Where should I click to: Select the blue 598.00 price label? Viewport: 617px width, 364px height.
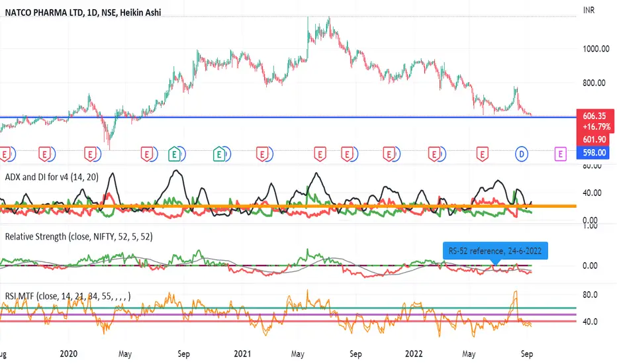(593, 153)
